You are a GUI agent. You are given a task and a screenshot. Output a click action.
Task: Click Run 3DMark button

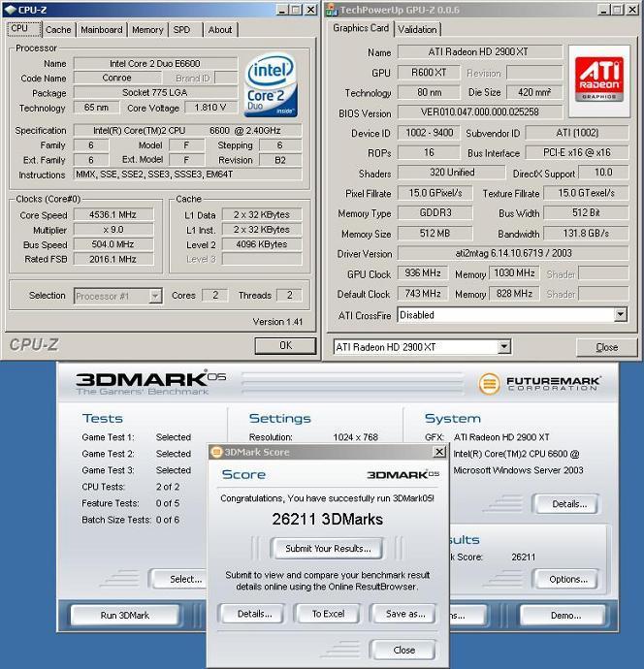click(125, 616)
